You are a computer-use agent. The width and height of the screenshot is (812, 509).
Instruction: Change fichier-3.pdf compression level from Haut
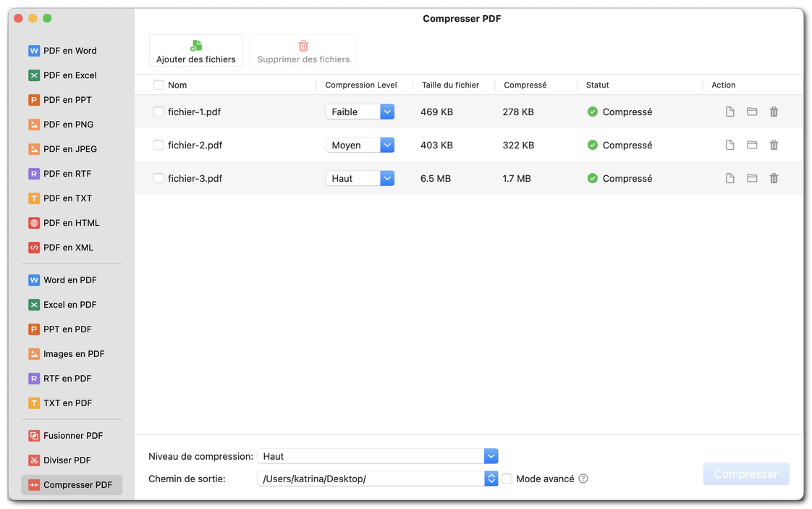(x=387, y=178)
